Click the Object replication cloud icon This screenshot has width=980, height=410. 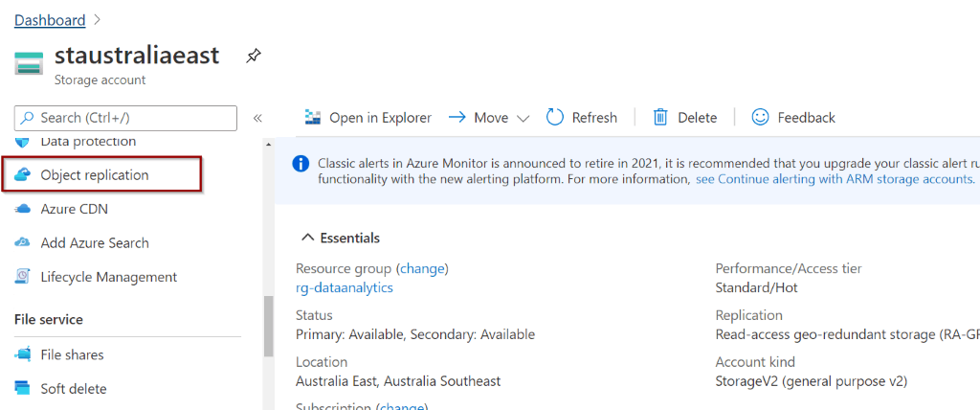tap(23, 175)
